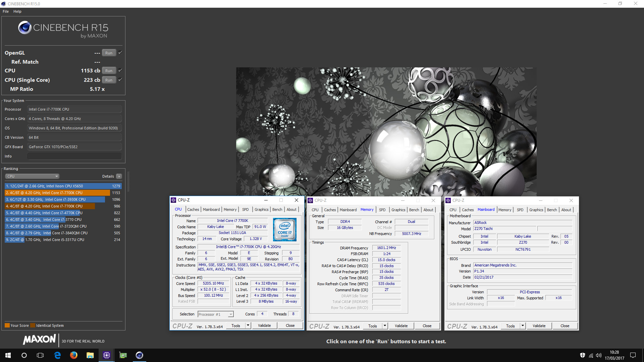This screenshot has height=362, width=644.
Task: Open the File menu
Action: [6, 11]
